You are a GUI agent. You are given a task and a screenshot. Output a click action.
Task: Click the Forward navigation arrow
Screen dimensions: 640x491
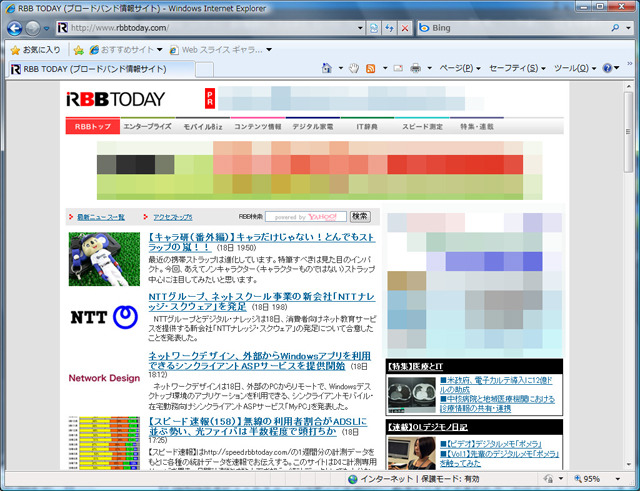(33, 28)
